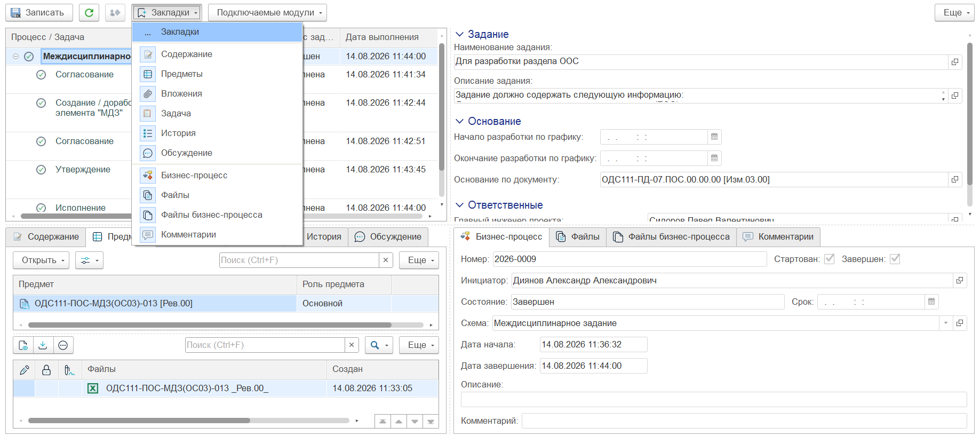Open the 'Подключаемые модули' dropdown
The width and height of the screenshot is (980, 436).
(x=267, y=12)
